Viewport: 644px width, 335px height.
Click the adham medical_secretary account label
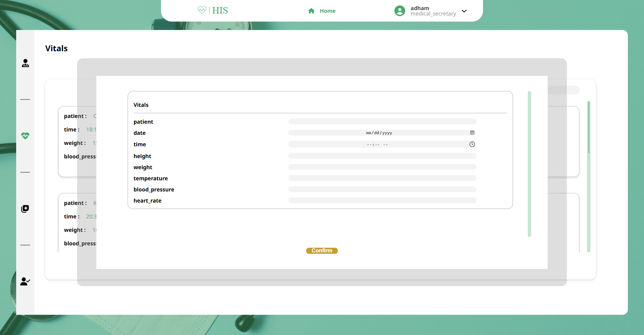click(433, 10)
